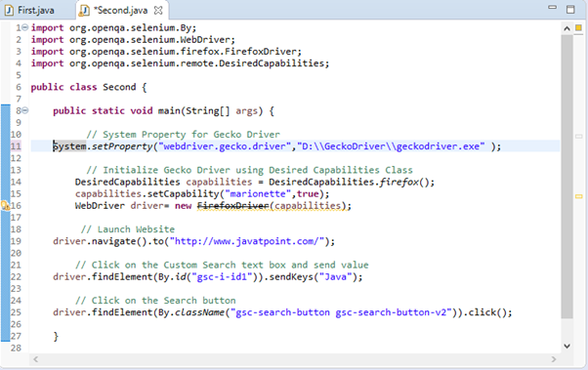Collapse the main method fold on line 8
The width and height of the screenshot is (588, 370).
coord(24,110)
